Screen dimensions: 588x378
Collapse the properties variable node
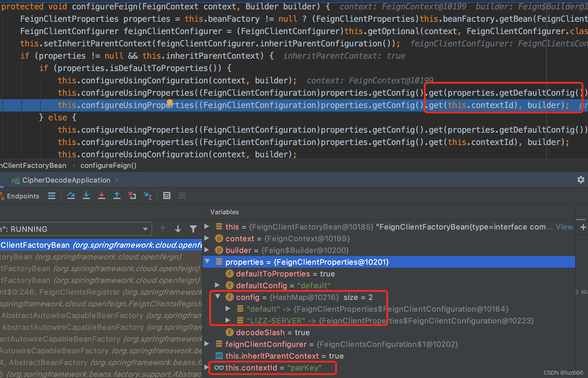208,262
